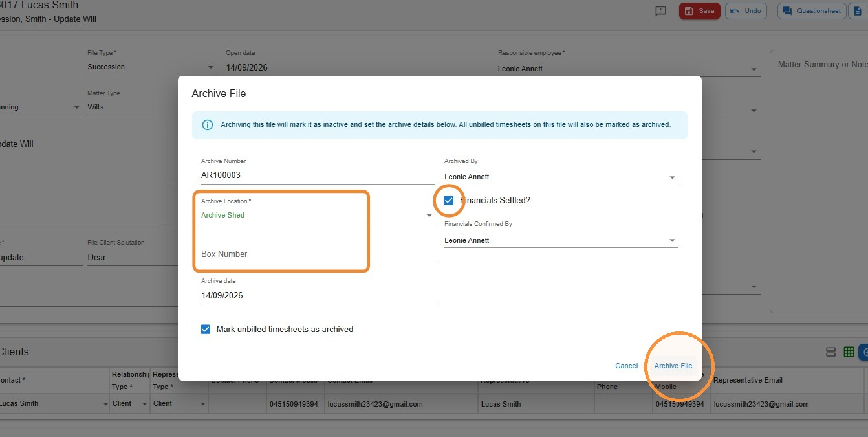Open the Questionsheet button
868x437 pixels.
click(x=812, y=11)
